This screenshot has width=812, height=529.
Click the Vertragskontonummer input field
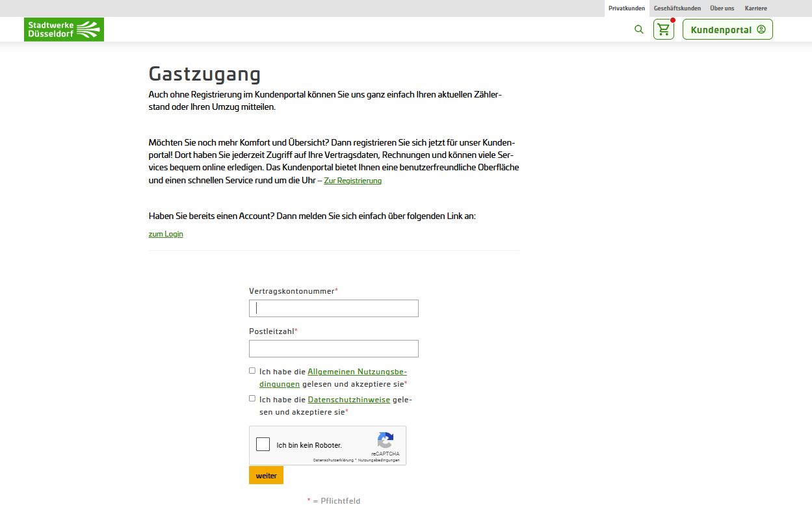334,308
